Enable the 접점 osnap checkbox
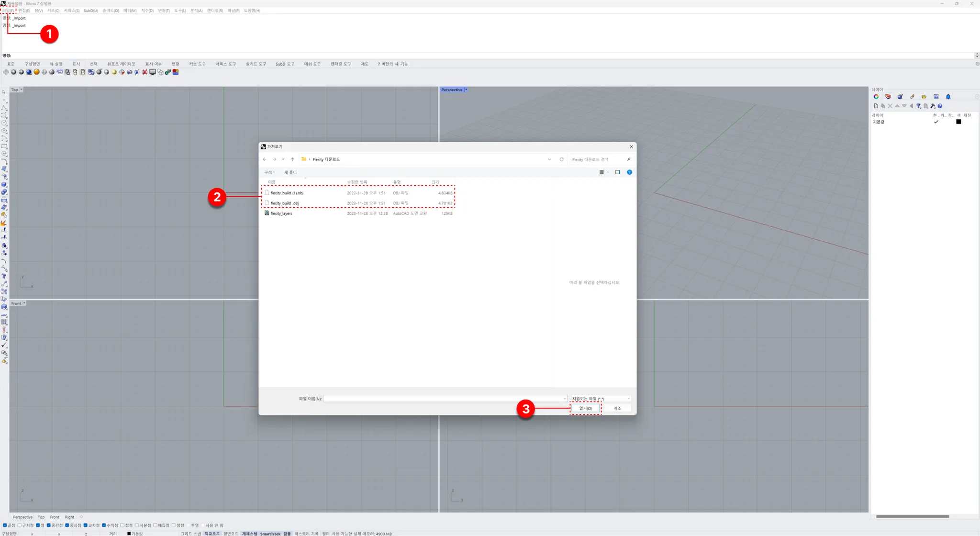 pos(122,525)
